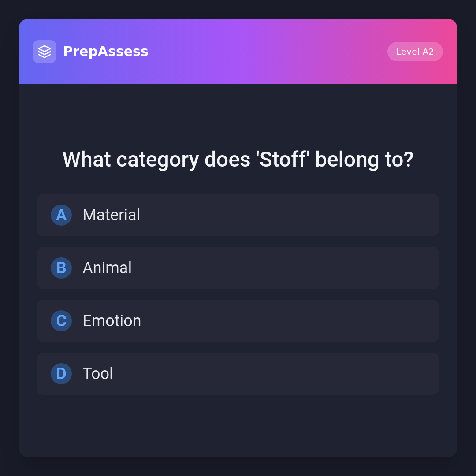476x476 pixels.
Task: Choose the 'Tool' answer option
Action: coord(238,374)
